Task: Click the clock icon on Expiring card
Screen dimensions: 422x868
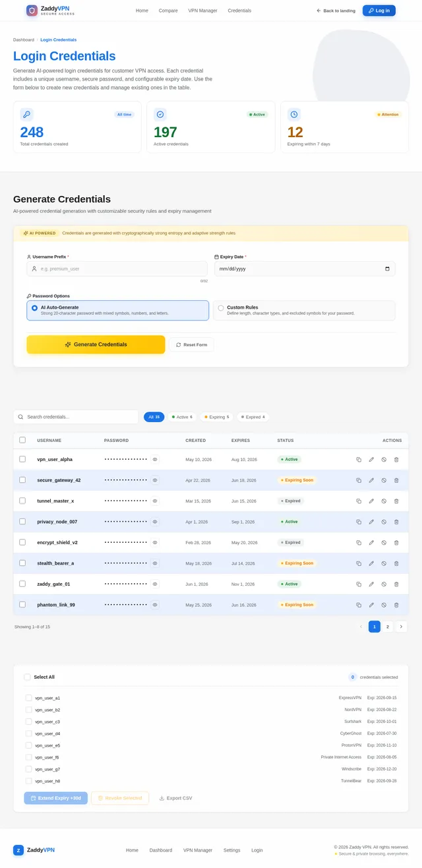Action: [293, 114]
